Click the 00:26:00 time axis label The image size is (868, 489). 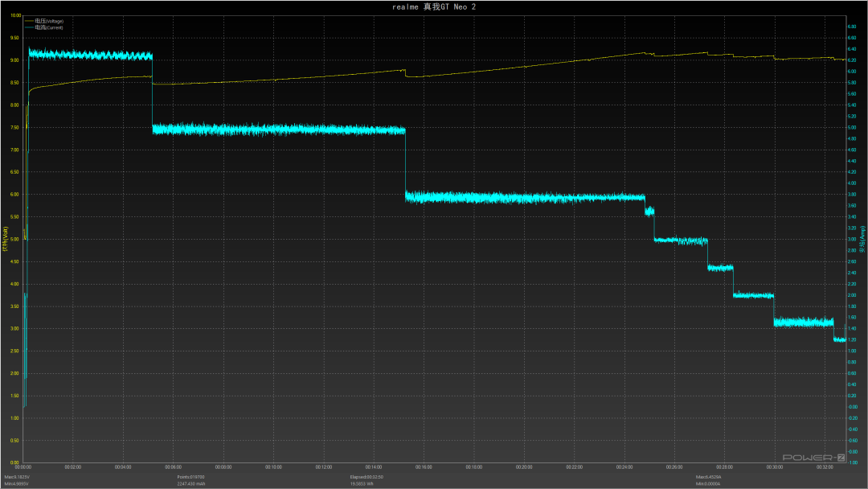674,467
